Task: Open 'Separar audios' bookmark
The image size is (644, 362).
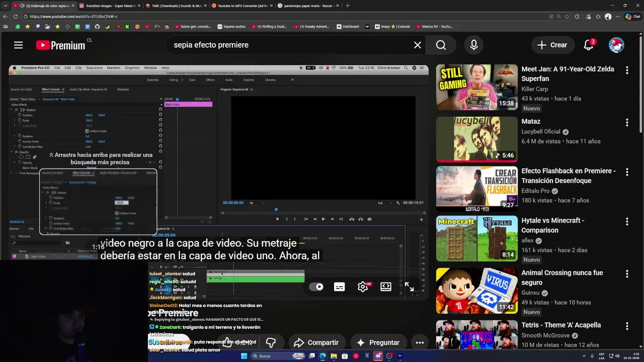Action: pos(231,27)
